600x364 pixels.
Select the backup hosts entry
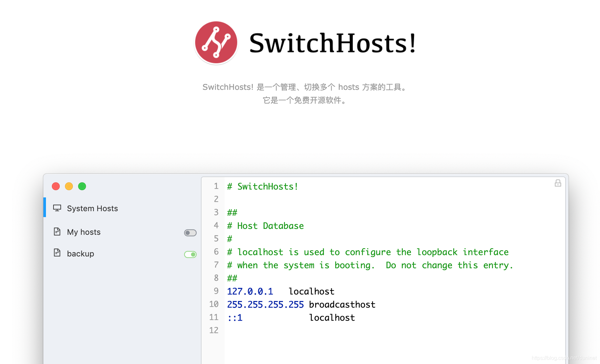click(x=122, y=253)
